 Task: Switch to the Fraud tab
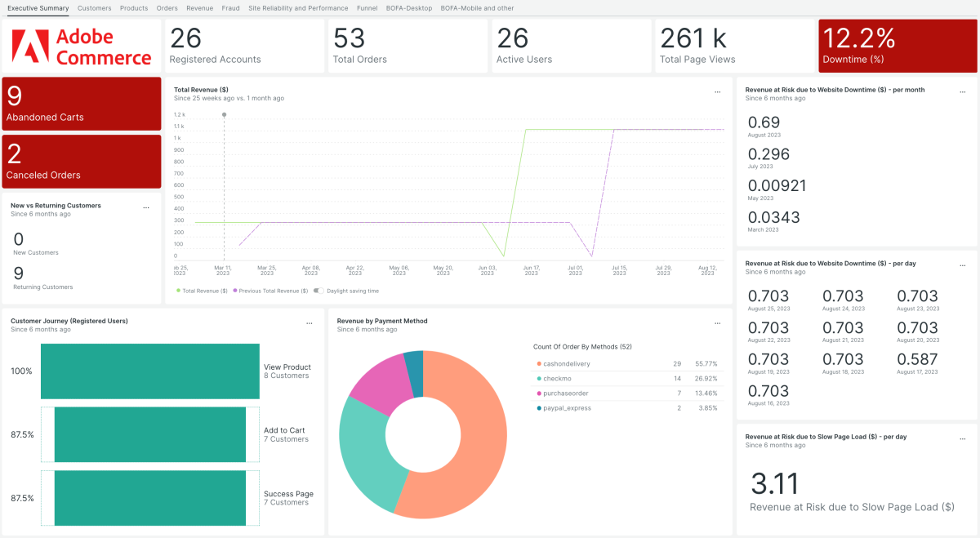[230, 8]
